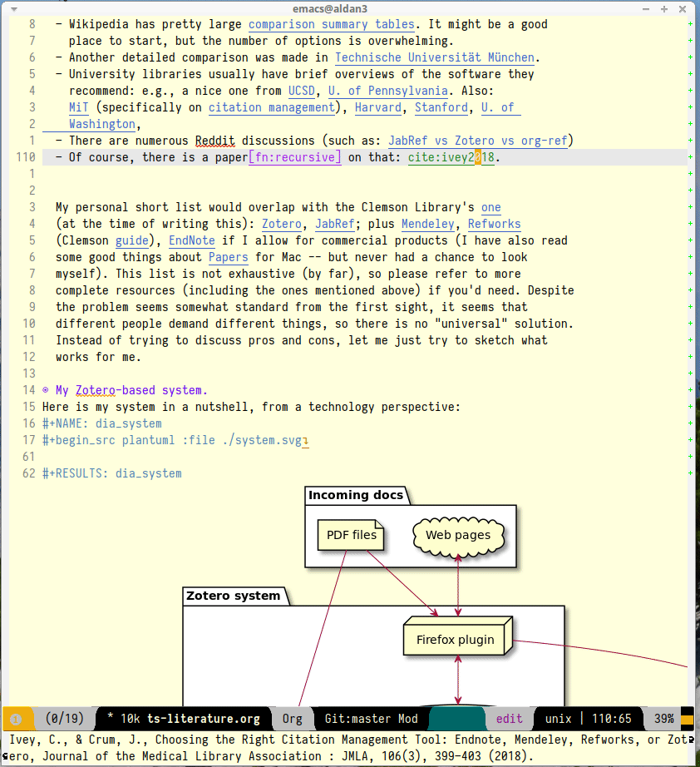This screenshot has width=700, height=767.
Task: Expand the folded plantuml source block ellipsis
Action: point(305,441)
